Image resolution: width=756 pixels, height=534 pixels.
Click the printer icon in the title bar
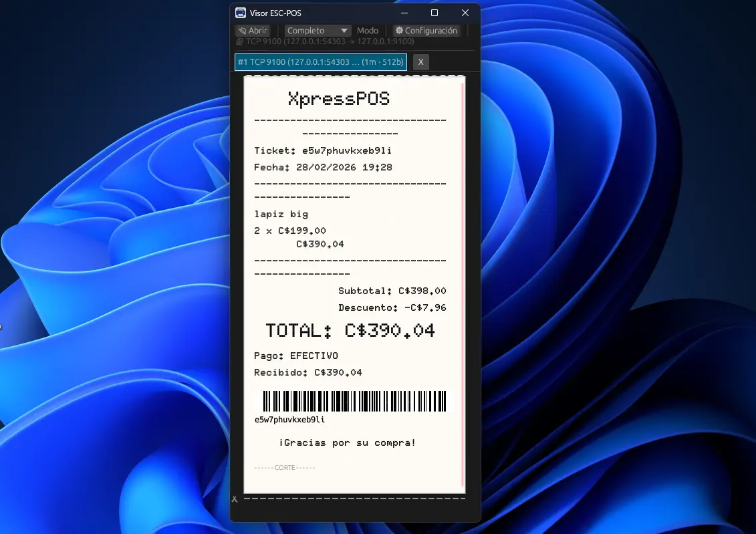[240, 12]
